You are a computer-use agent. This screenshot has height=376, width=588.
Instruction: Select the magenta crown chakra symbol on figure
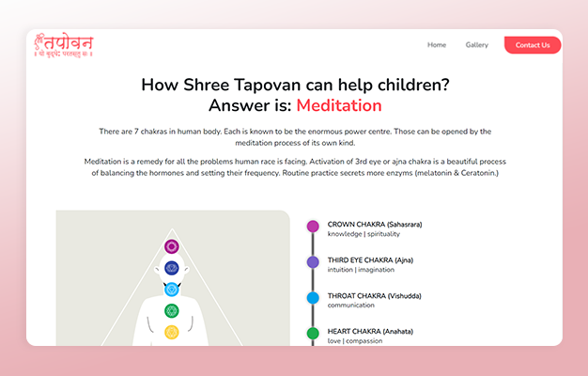pyautogui.click(x=172, y=246)
